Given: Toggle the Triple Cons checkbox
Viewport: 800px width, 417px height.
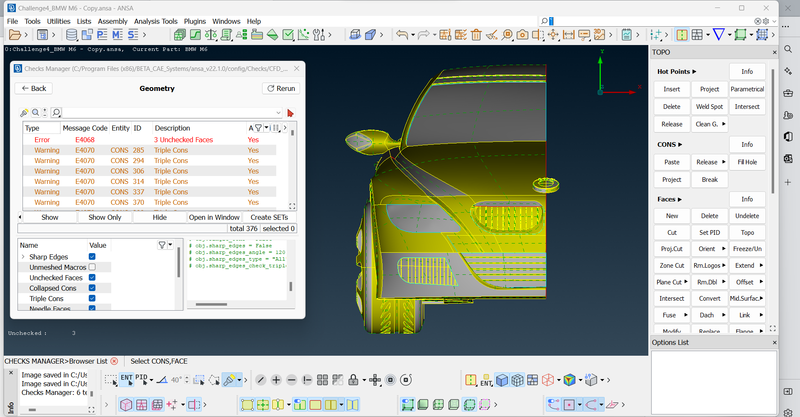Looking at the screenshot, I should tap(92, 299).
